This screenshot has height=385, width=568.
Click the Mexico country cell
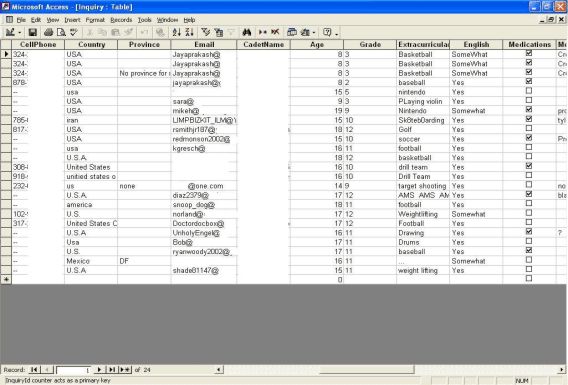tap(91, 261)
